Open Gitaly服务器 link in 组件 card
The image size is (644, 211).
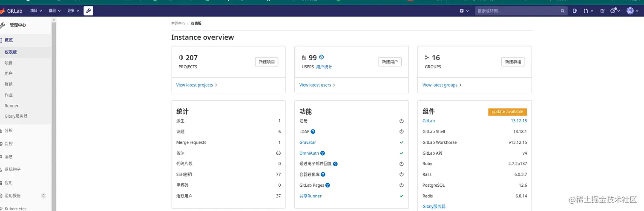[434, 206]
